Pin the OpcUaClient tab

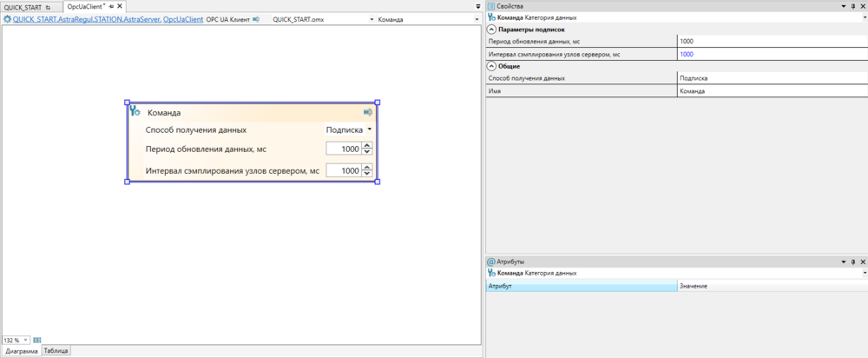pos(111,7)
